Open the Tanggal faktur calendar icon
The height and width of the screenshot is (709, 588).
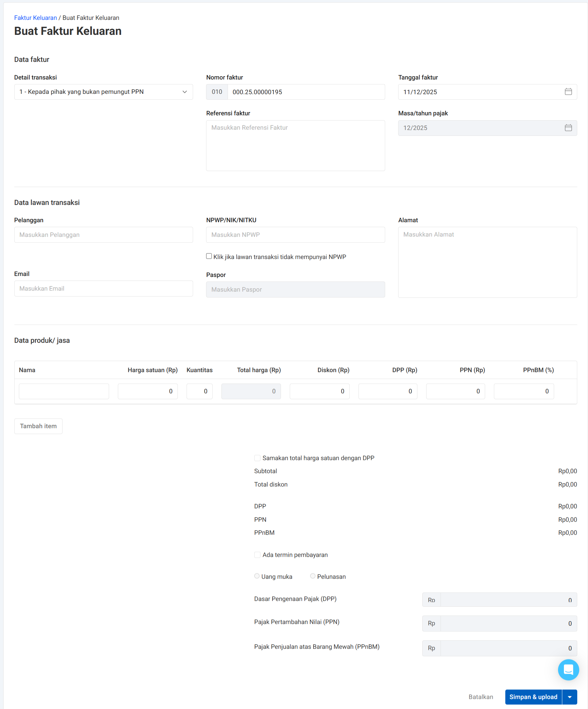click(x=568, y=92)
